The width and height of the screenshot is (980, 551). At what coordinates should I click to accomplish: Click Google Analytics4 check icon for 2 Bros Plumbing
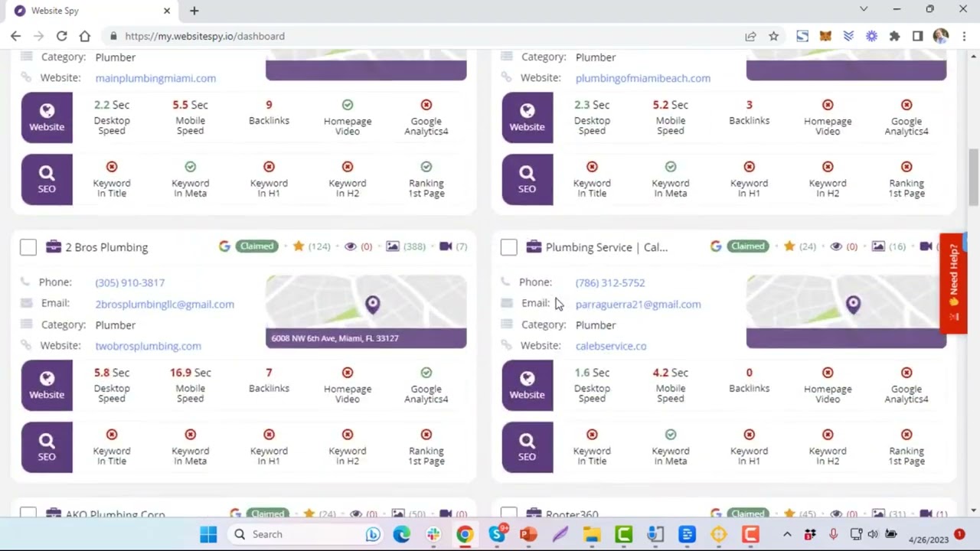click(426, 373)
